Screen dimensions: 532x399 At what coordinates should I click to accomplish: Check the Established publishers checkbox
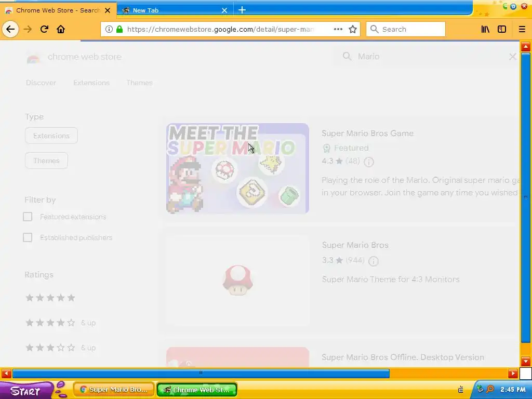pyautogui.click(x=28, y=237)
